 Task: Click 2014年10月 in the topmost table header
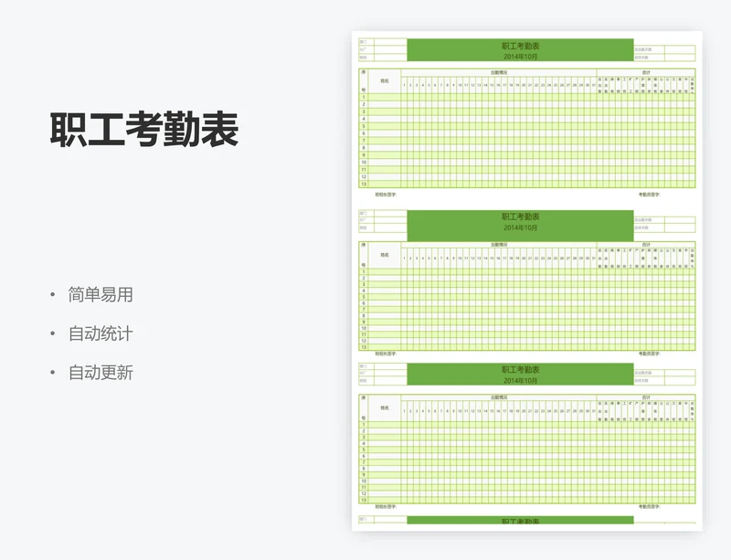point(520,57)
